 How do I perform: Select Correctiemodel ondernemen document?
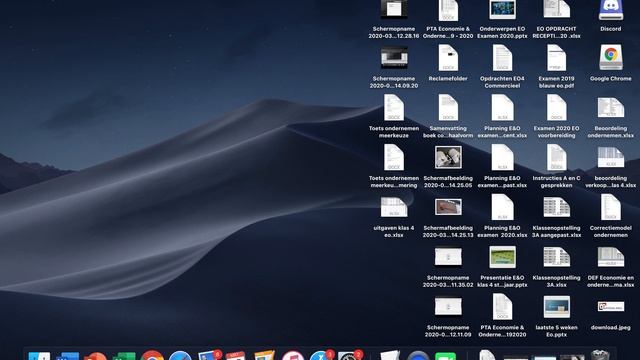pos(611,207)
